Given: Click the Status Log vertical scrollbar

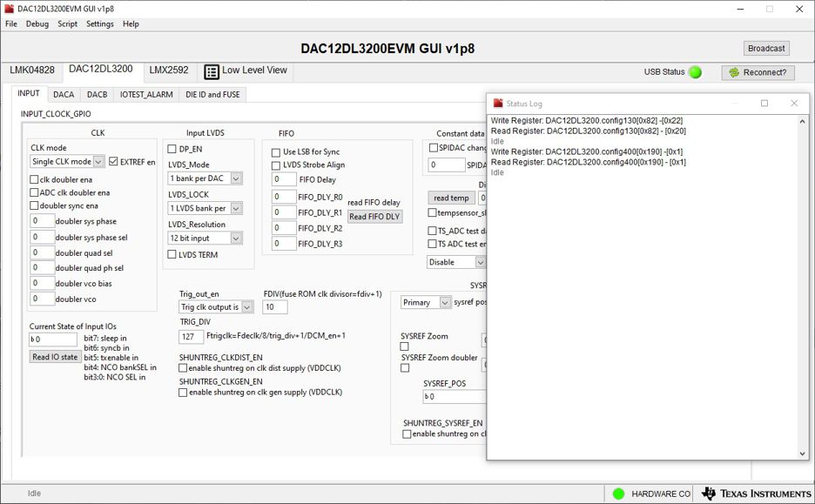Looking at the screenshot, I should coord(802,287).
